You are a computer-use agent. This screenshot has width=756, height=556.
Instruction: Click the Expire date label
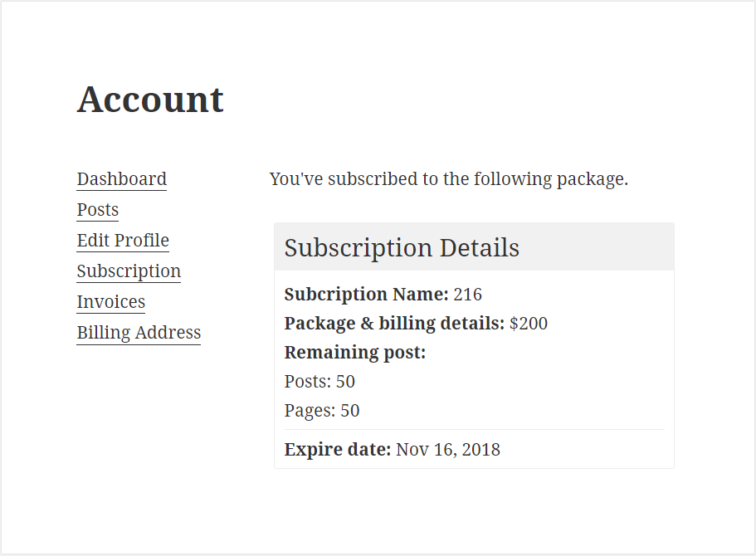tap(338, 450)
